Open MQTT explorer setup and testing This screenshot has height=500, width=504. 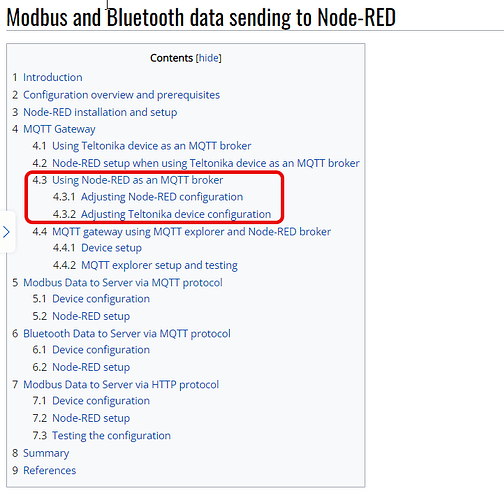click(x=159, y=265)
